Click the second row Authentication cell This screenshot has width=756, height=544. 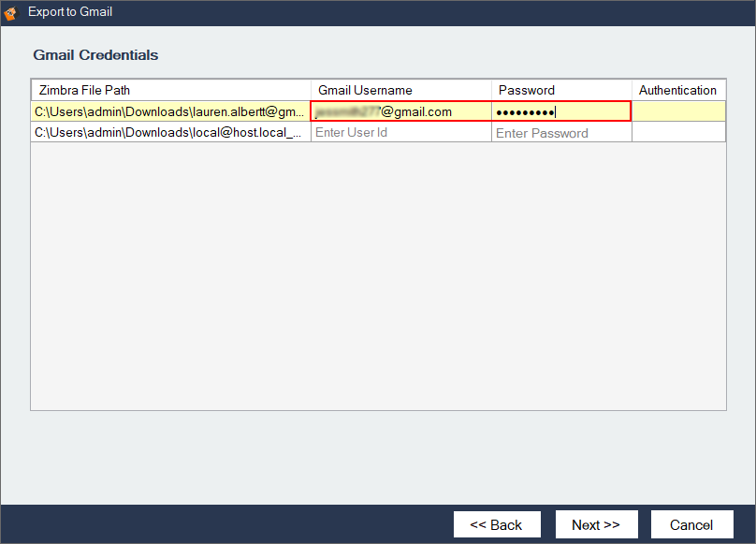pyautogui.click(x=678, y=133)
